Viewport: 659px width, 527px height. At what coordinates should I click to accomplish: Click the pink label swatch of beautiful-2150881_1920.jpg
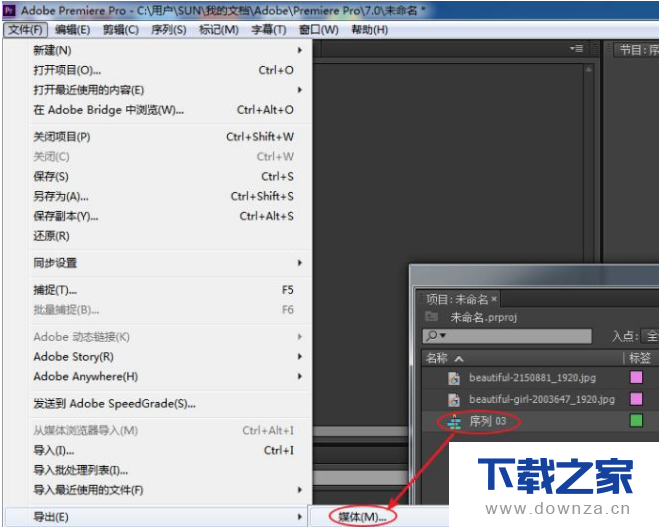pos(636,377)
